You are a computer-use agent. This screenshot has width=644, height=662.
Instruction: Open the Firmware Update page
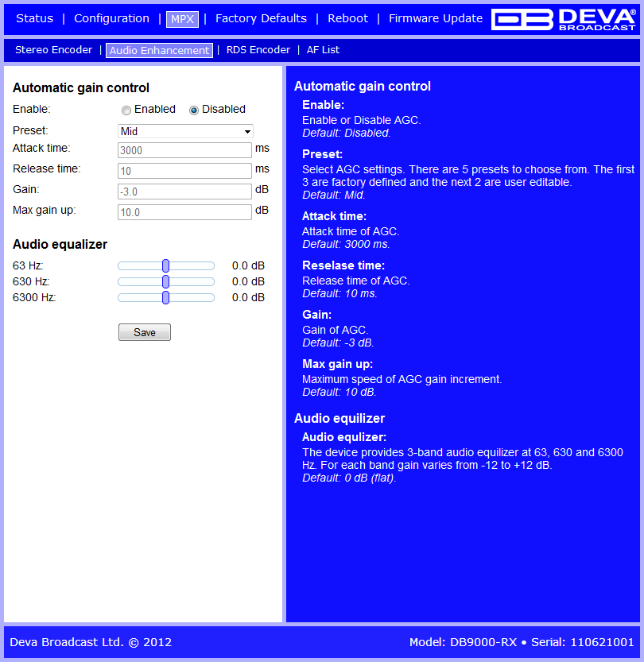[x=436, y=18]
